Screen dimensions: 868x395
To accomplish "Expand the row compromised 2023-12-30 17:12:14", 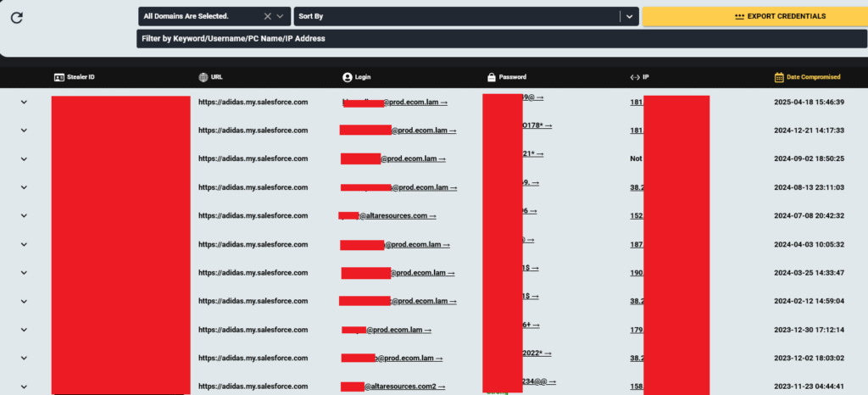I will tap(24, 331).
